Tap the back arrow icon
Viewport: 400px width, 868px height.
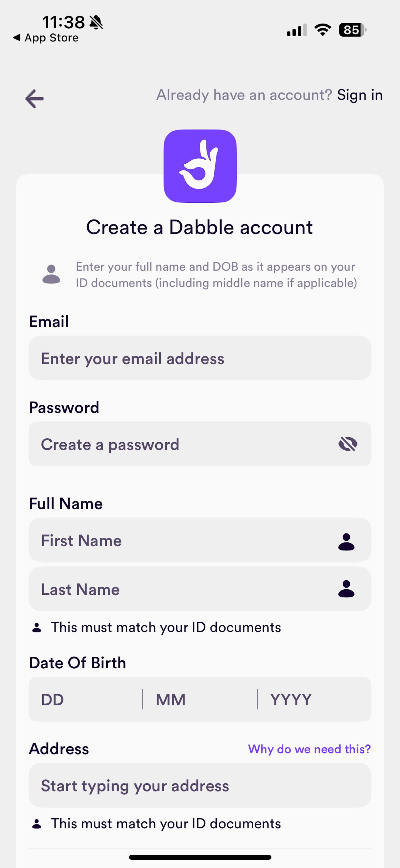[34, 99]
